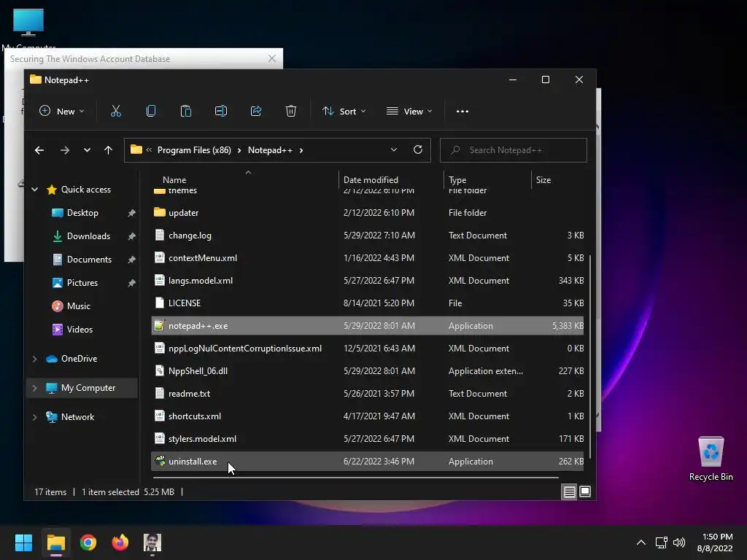
Task: Launch Firefox from the taskbar
Action: pos(120,542)
